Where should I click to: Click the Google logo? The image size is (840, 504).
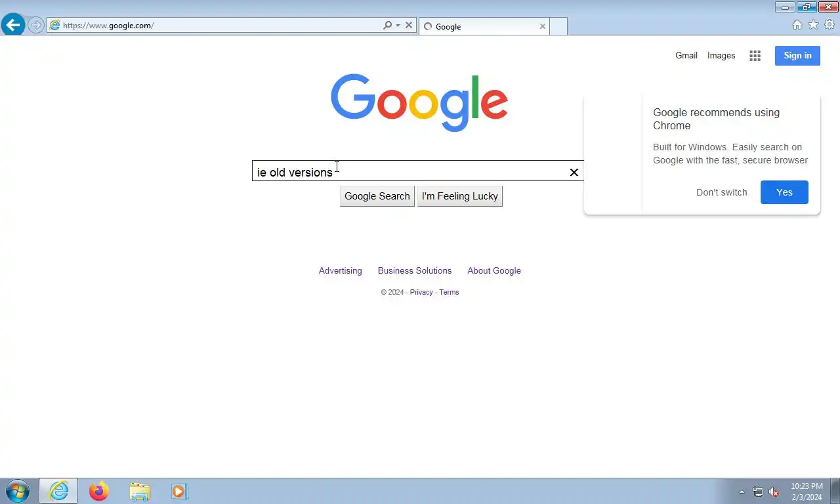point(419,103)
